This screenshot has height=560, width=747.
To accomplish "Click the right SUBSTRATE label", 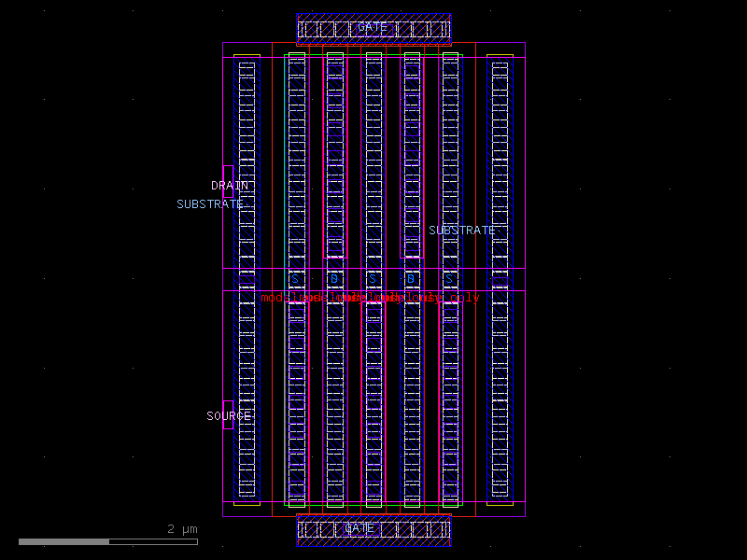I will click(461, 229).
